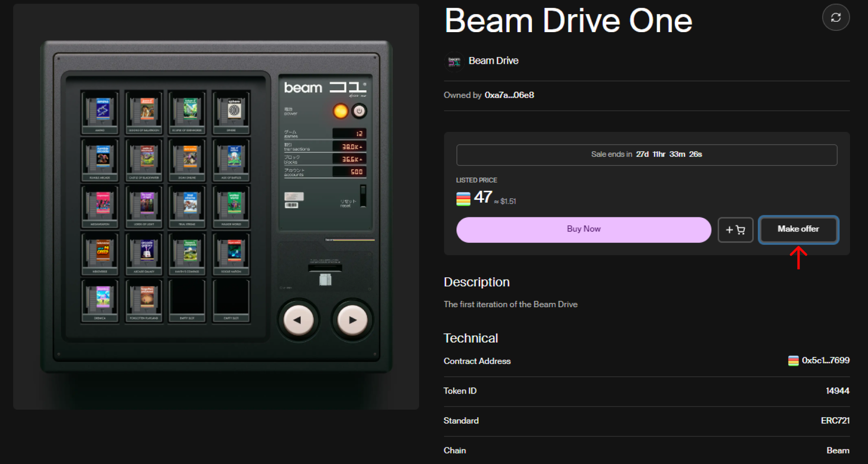Screen dimensions: 868x464
Task: Click the Beam token icon beside price 47
Action: click(x=463, y=199)
